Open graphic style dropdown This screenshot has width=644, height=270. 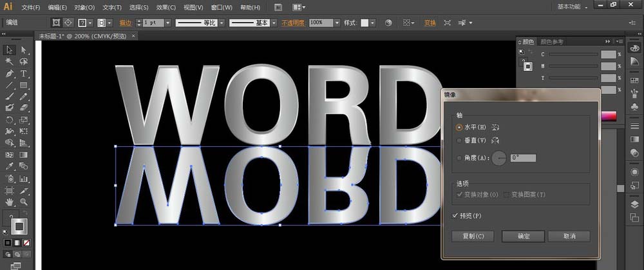(372, 23)
